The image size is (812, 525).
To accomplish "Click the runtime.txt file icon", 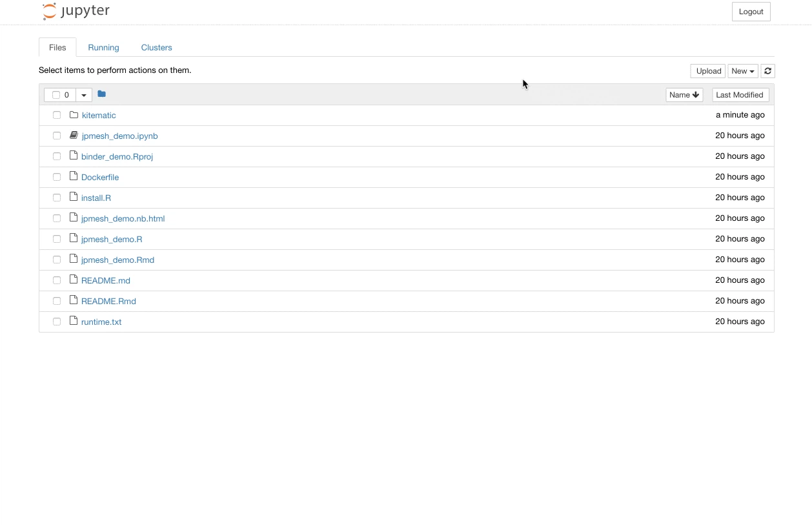I will tap(74, 322).
